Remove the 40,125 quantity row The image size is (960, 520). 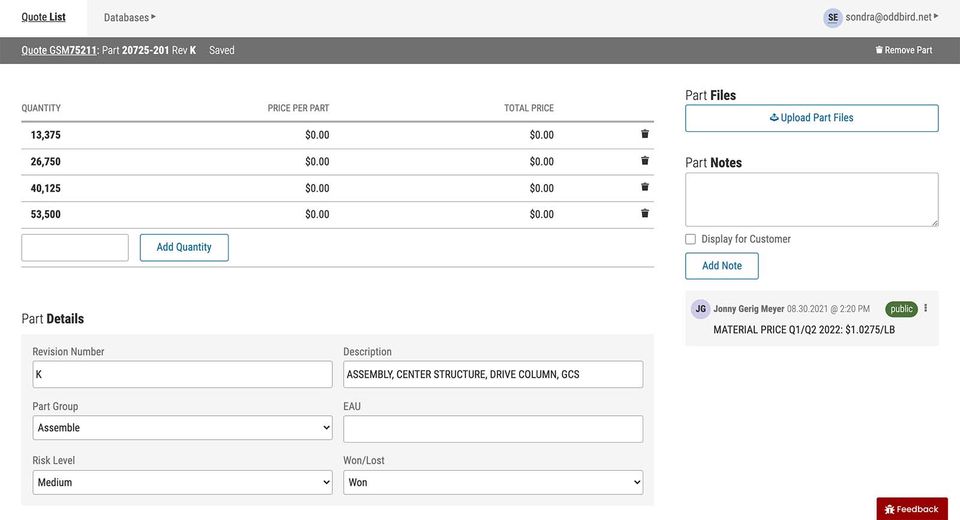coord(645,187)
